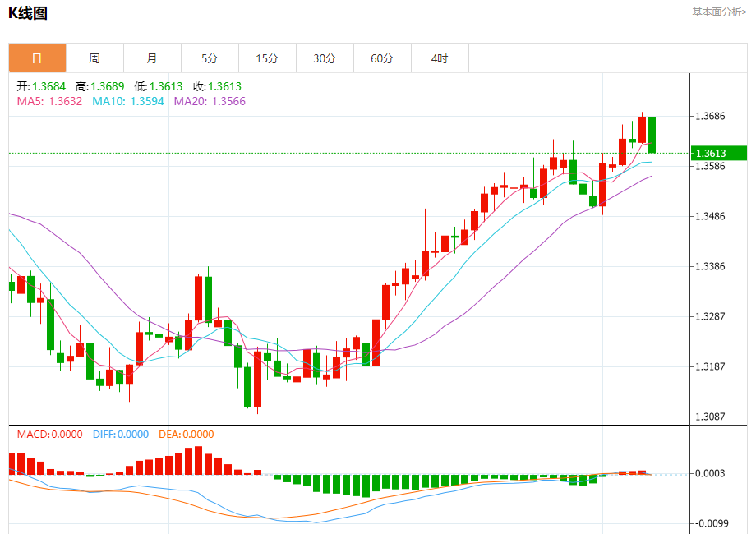
Task: Click the K线图 heading
Action: click(x=28, y=13)
